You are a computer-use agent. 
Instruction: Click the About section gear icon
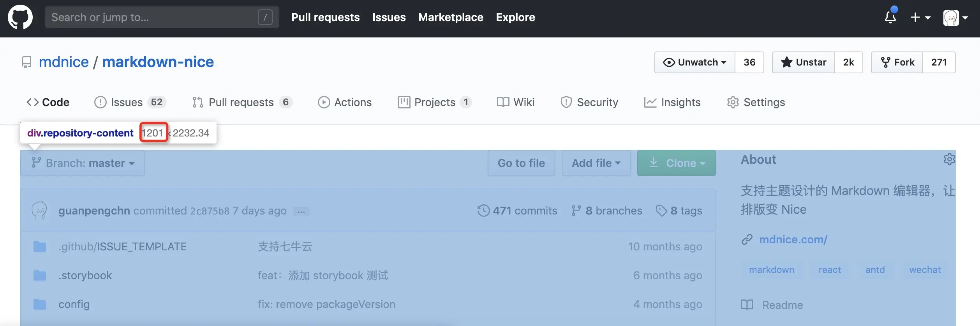coord(949,159)
